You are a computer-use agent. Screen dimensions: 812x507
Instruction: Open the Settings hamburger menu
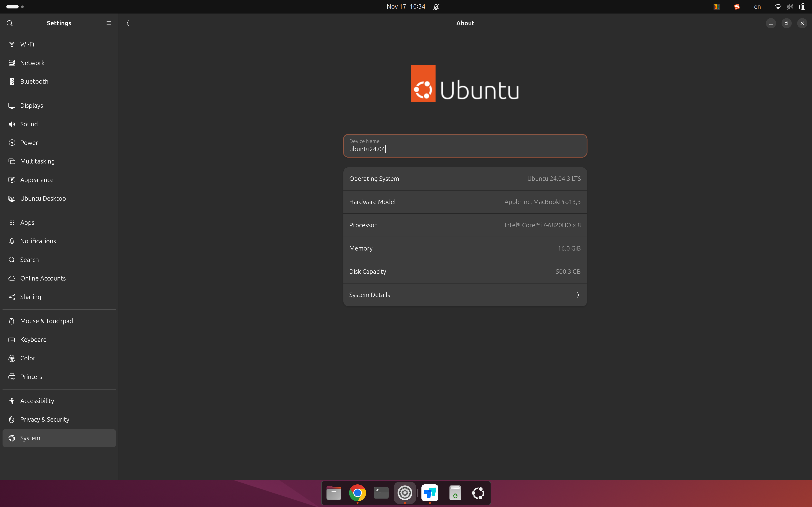tap(108, 23)
